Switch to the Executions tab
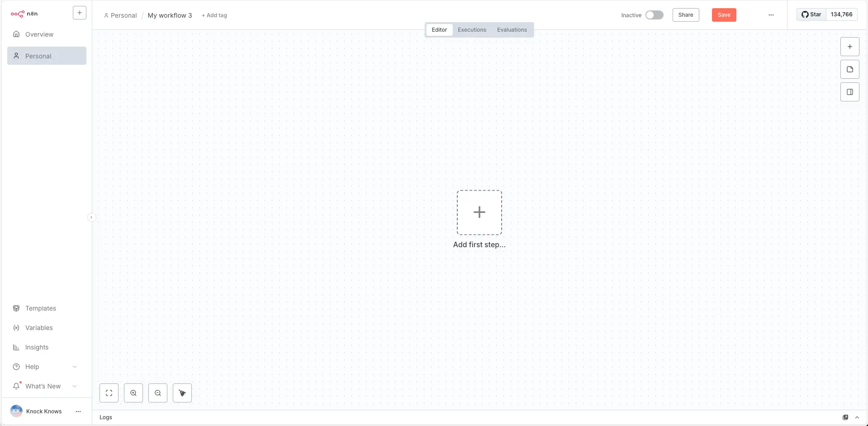Viewport: 868px width, 426px height. tap(471, 29)
